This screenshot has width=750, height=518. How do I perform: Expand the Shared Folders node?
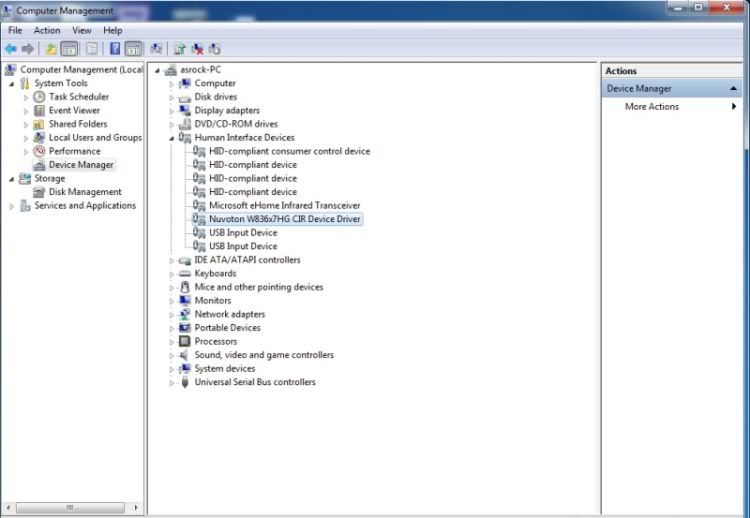point(26,124)
